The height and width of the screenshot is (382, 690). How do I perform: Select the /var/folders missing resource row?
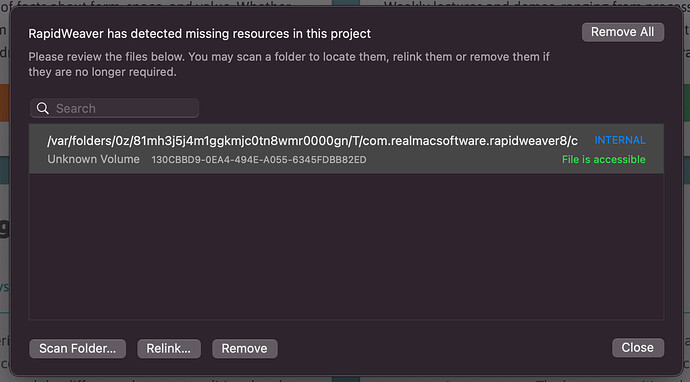click(346, 149)
